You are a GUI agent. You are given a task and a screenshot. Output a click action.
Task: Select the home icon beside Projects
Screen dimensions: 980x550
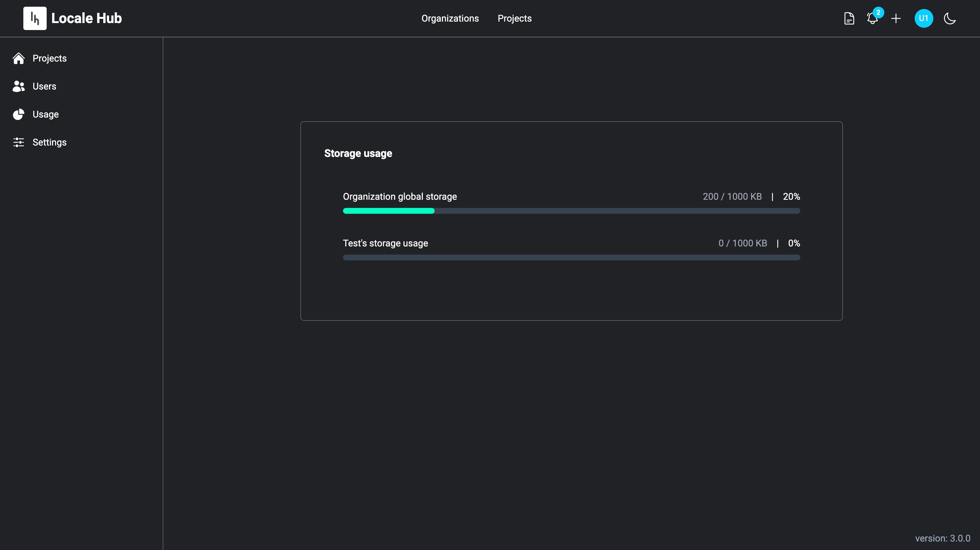18,58
